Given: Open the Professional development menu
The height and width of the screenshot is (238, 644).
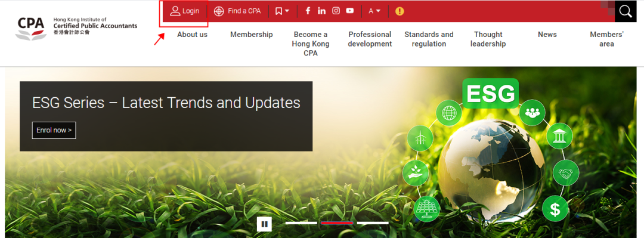Looking at the screenshot, I should click(370, 39).
